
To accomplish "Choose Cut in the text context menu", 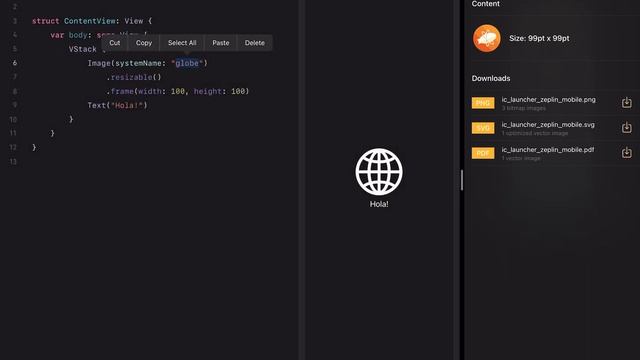I will pyautogui.click(x=115, y=43).
